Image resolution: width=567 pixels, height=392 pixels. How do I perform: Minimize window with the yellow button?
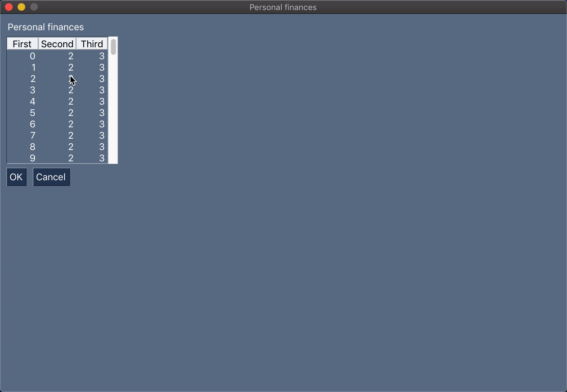(21, 7)
